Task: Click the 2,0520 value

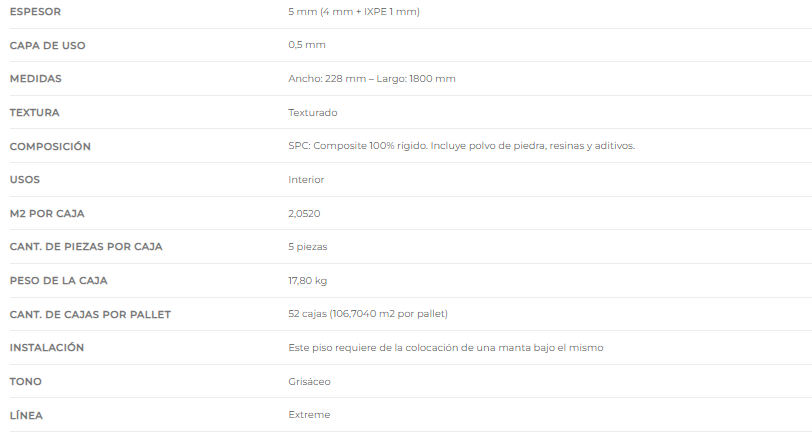Action: click(304, 213)
